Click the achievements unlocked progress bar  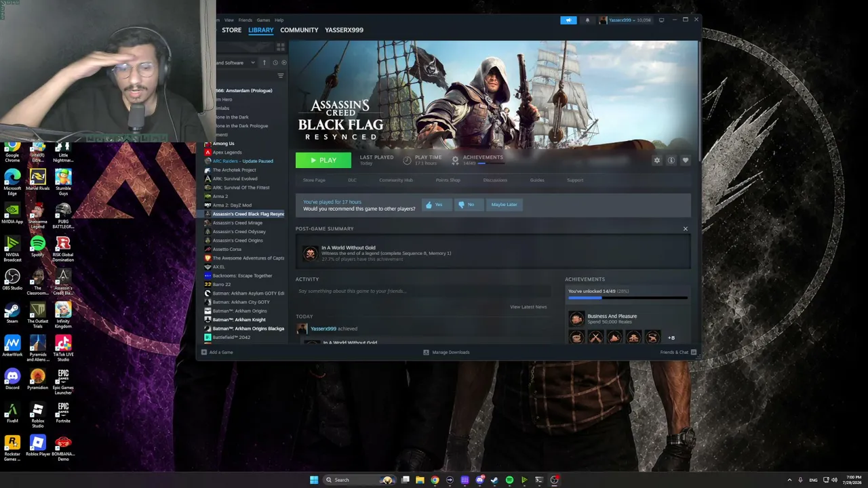coord(628,298)
